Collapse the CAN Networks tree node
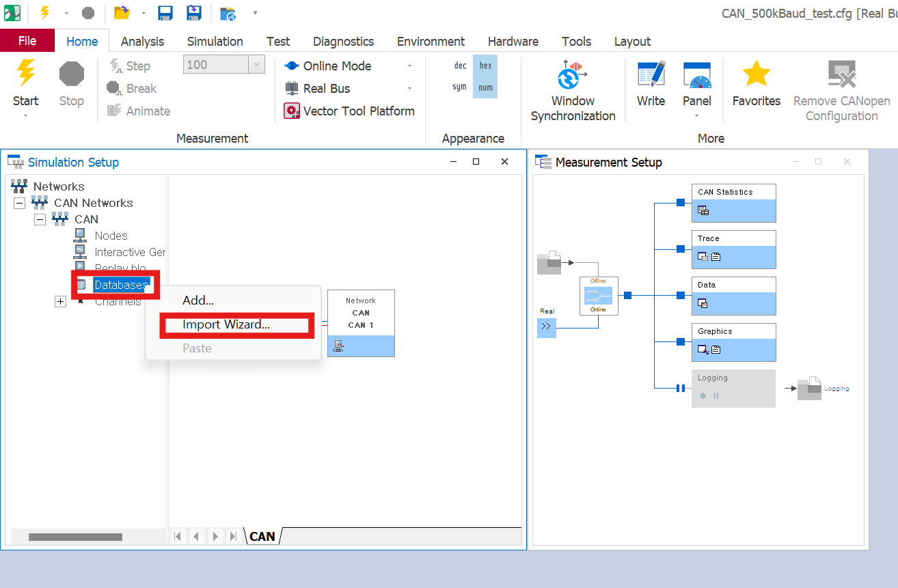The image size is (898, 588). [20, 203]
